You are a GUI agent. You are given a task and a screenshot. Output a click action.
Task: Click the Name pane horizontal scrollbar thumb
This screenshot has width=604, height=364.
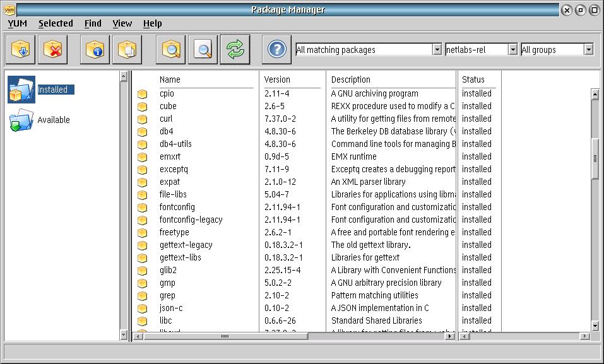(225, 336)
